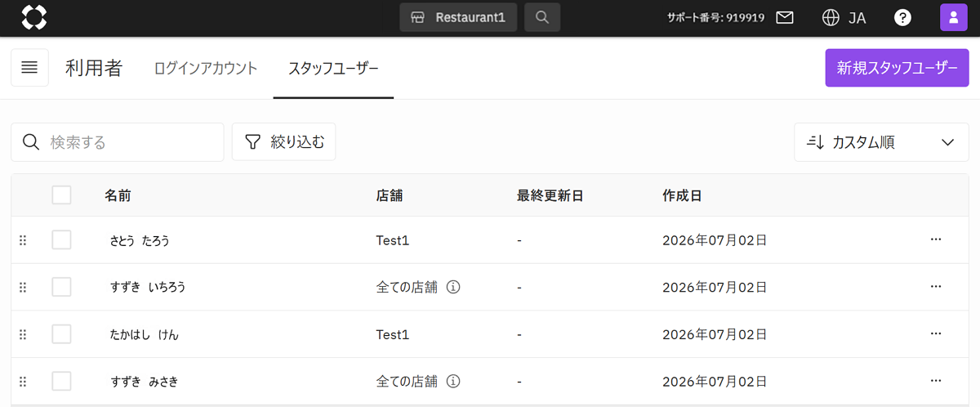The width and height of the screenshot is (980, 407).
Task: Click 全ての店舗 in すずき いちろう row
Action: pyautogui.click(x=407, y=287)
